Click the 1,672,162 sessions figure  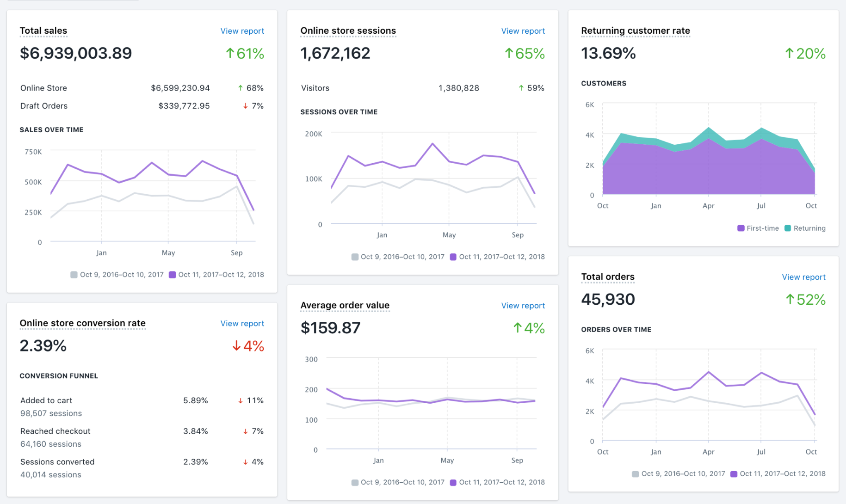point(335,54)
